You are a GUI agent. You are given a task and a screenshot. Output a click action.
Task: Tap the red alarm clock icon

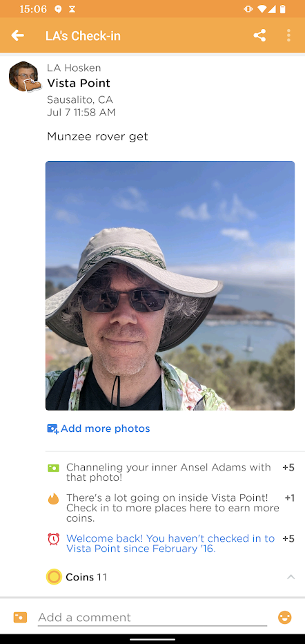tap(53, 539)
